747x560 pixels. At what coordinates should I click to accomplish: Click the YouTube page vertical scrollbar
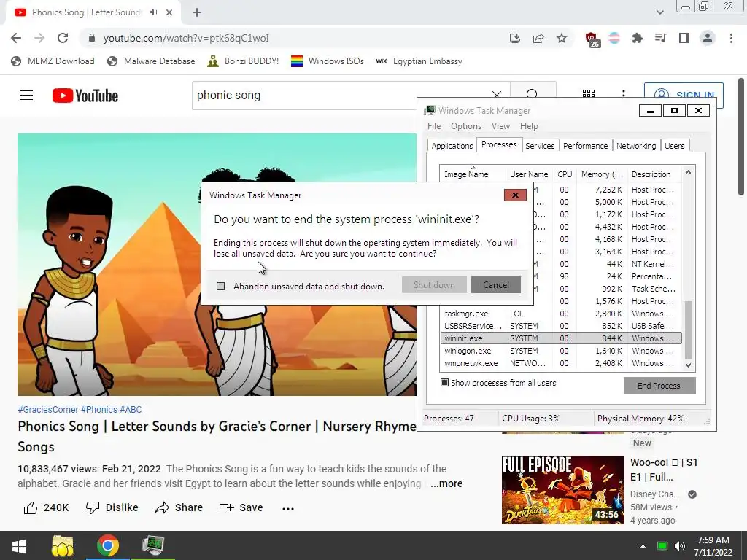coord(741,137)
